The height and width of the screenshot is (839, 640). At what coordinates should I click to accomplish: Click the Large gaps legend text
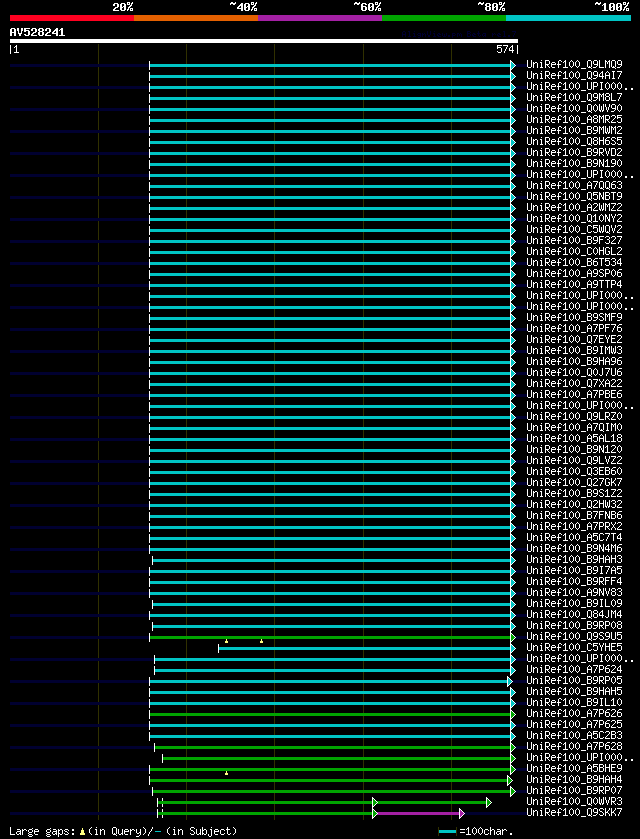(x=123, y=831)
